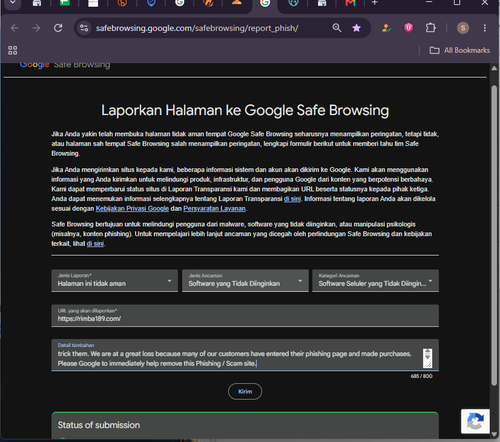
Task: Click the Kirim submit button
Action: pos(245,392)
